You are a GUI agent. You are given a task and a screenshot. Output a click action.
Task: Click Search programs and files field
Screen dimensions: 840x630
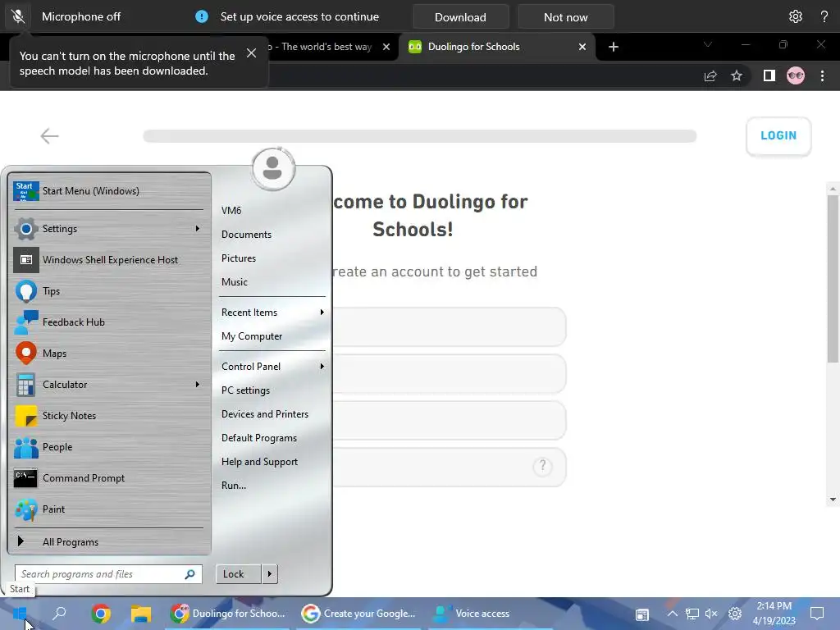[x=108, y=574]
